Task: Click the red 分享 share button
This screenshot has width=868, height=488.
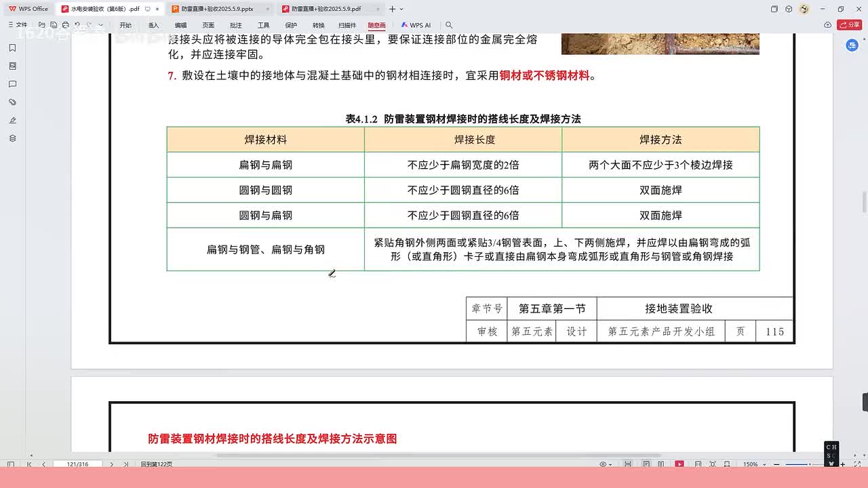Action: (x=850, y=25)
